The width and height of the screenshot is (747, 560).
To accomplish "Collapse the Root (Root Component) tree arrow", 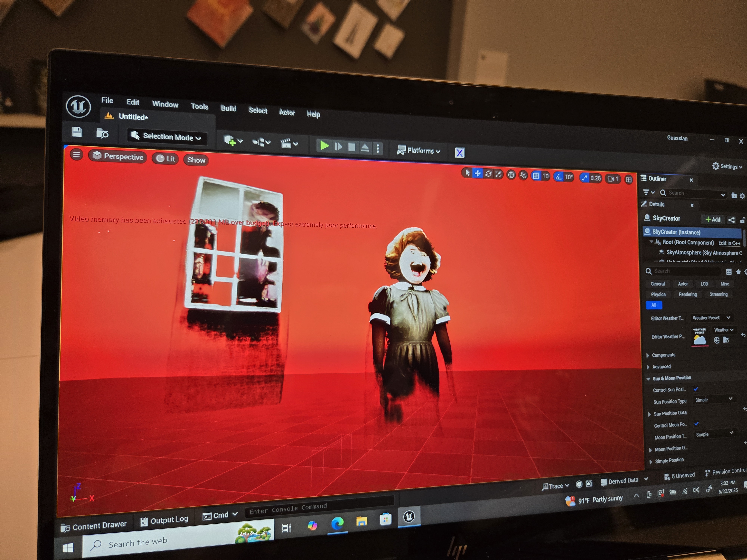I will pos(651,242).
